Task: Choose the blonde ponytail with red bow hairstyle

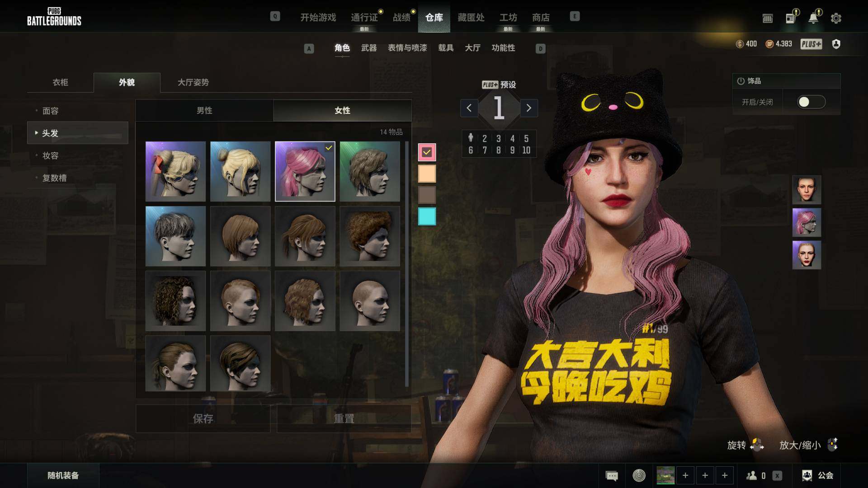Action: click(175, 171)
